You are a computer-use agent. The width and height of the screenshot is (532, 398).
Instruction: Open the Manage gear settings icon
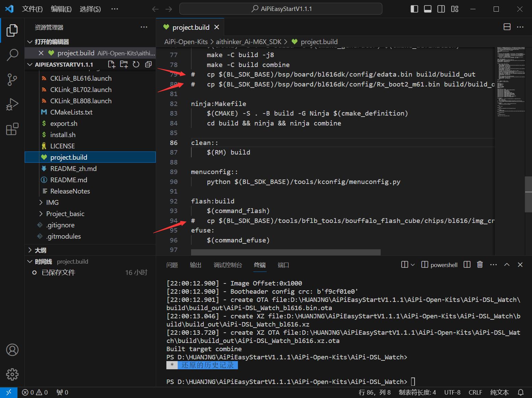click(x=12, y=374)
